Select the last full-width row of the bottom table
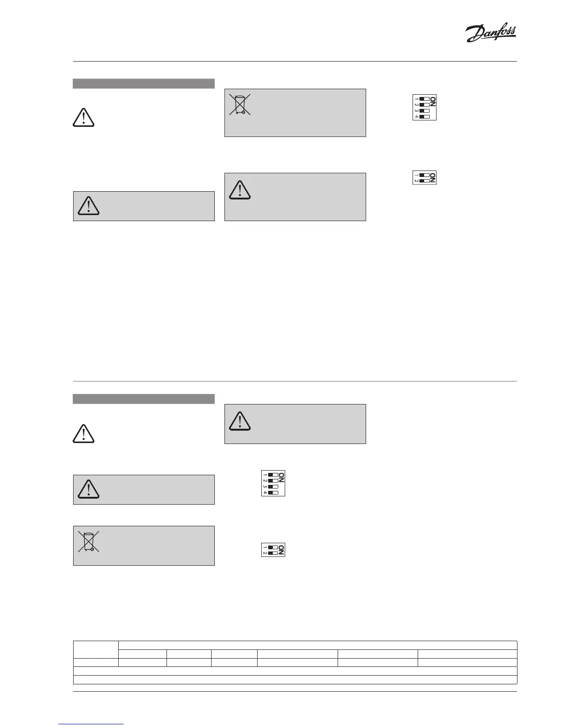The height and width of the screenshot is (728, 563). [x=295, y=680]
